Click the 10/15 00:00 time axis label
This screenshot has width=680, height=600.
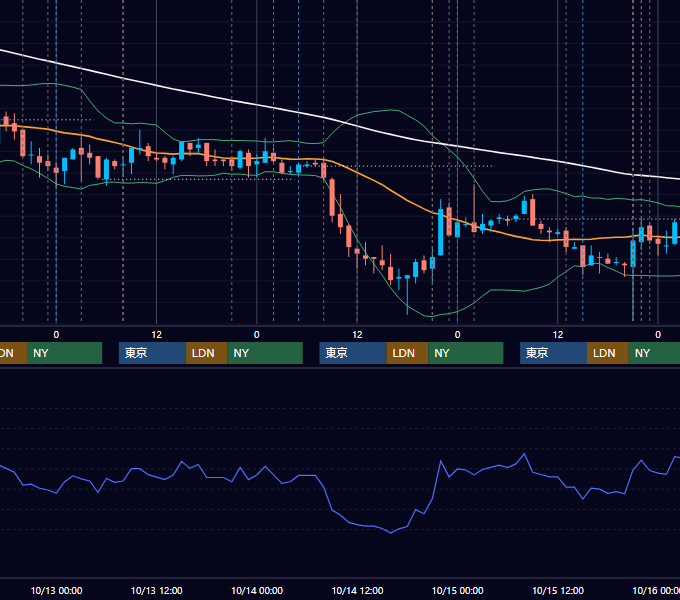coord(458,590)
